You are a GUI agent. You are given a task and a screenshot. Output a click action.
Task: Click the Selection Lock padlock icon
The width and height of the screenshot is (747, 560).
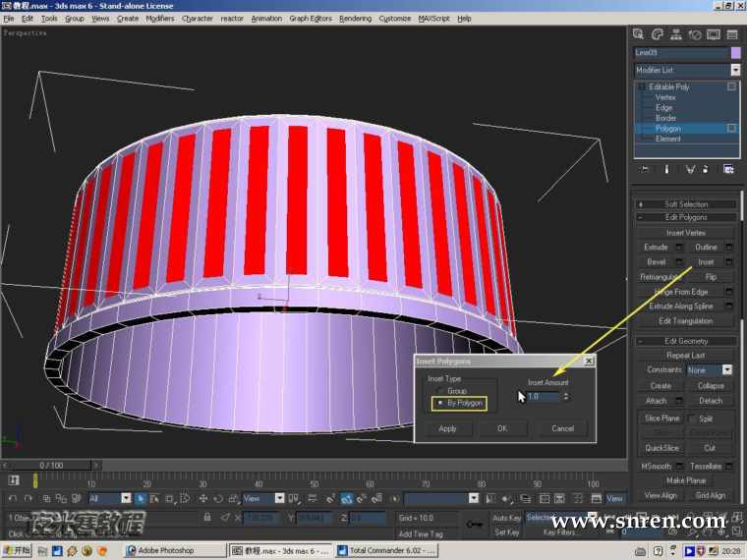point(207,517)
